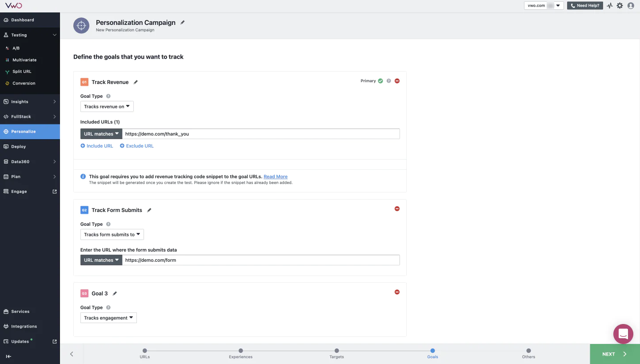640x364 pixels.
Task: Toggle the Primary goal green checkmark
Action: coord(380,81)
